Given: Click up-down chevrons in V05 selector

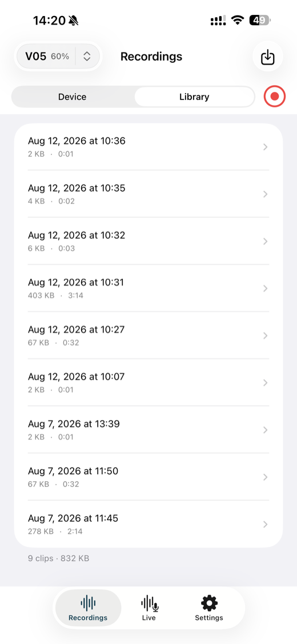Looking at the screenshot, I should pyautogui.click(x=87, y=57).
